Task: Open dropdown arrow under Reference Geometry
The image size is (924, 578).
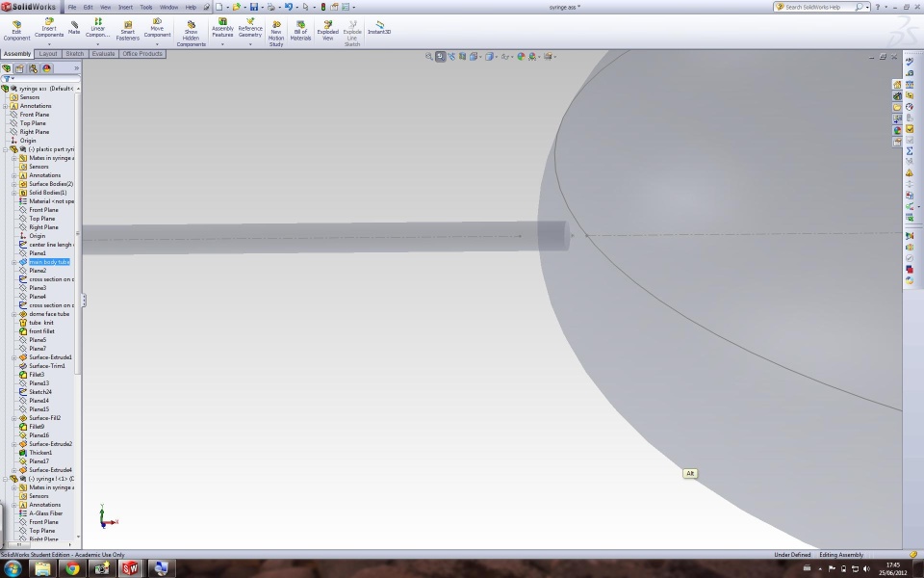Action: click(250, 44)
